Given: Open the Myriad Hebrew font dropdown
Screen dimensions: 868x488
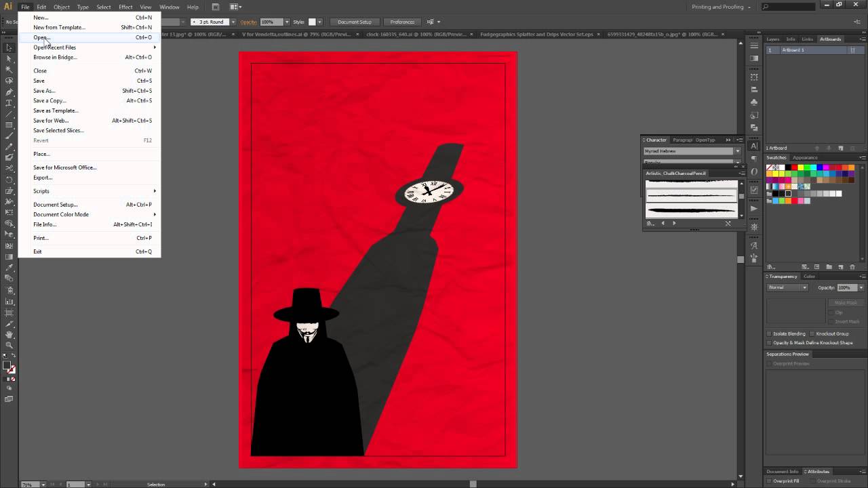Looking at the screenshot, I should 738,151.
